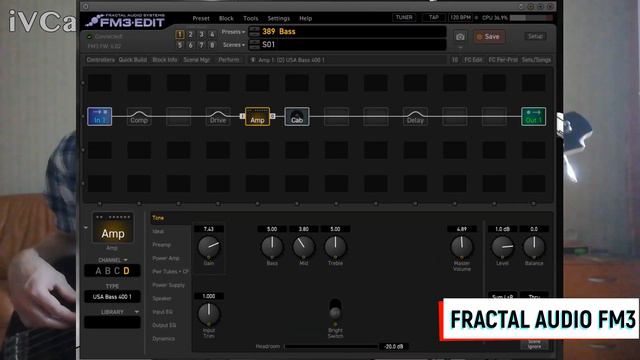Click the Headroom slider bar
Screen dimensions: 640x360
point(331,347)
